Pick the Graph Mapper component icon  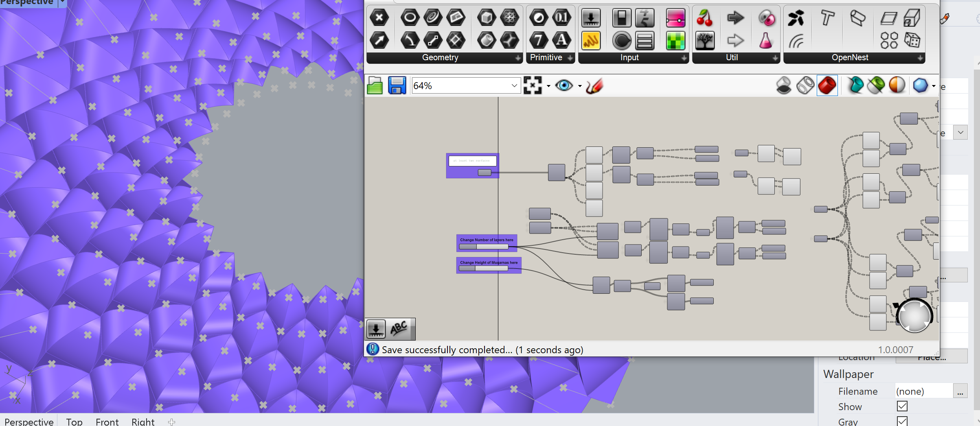(x=591, y=41)
